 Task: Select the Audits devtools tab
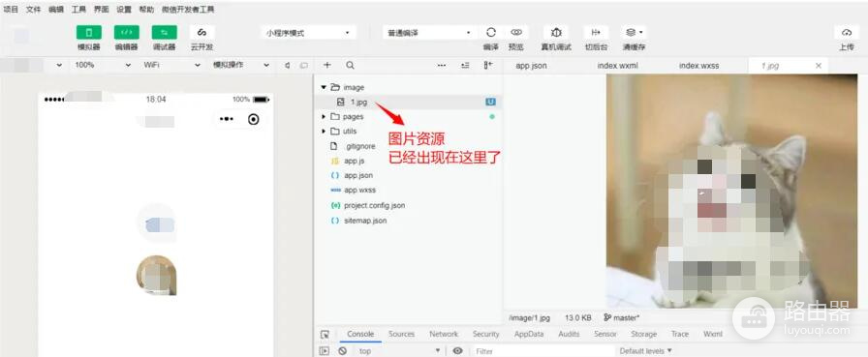pyautogui.click(x=569, y=334)
